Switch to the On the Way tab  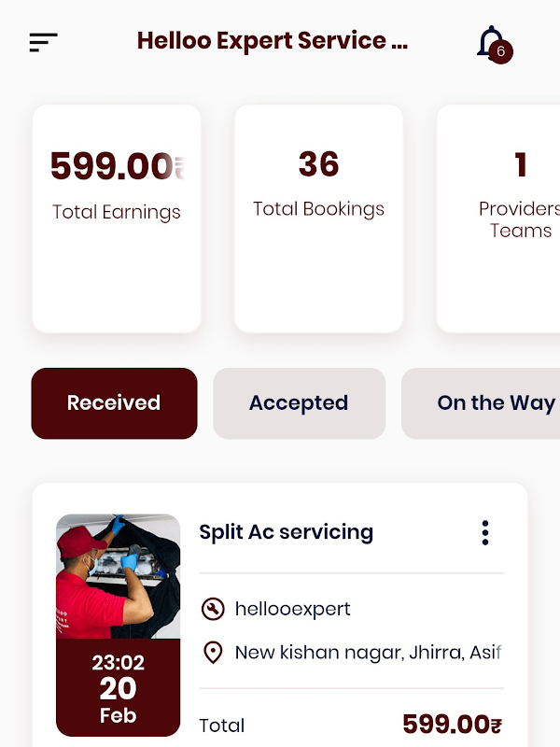pyautogui.click(x=485, y=403)
